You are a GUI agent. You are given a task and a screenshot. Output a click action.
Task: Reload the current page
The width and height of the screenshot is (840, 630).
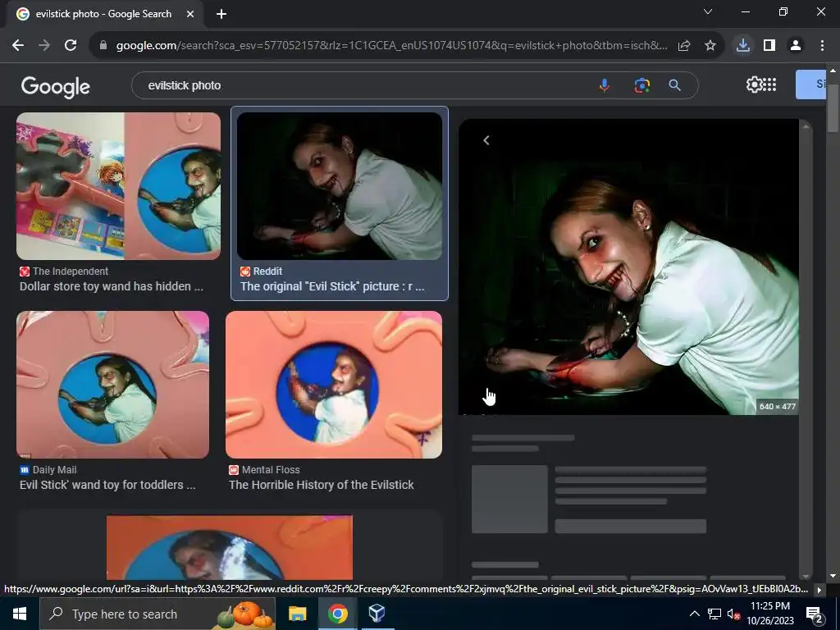tap(71, 46)
